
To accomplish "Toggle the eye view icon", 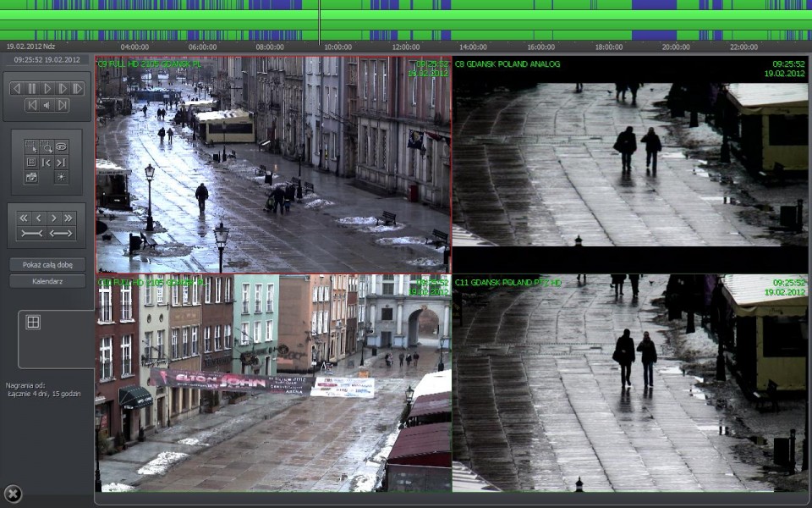I will [61, 146].
